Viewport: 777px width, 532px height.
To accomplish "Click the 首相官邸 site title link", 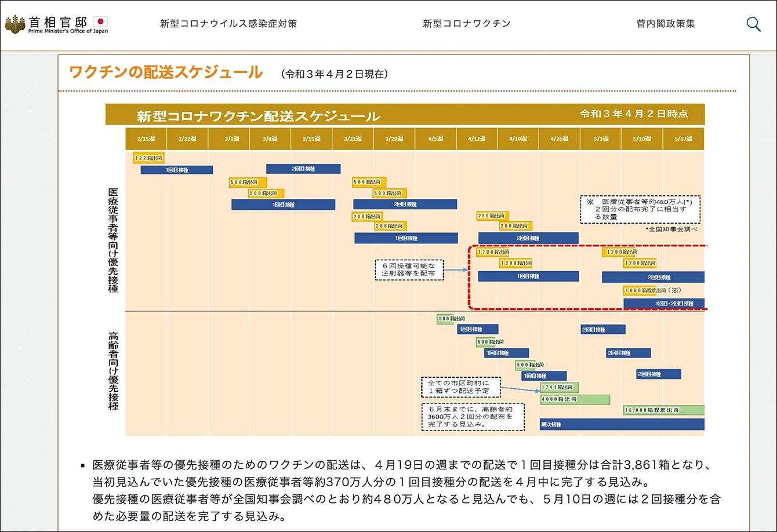I will pyautogui.click(x=57, y=22).
